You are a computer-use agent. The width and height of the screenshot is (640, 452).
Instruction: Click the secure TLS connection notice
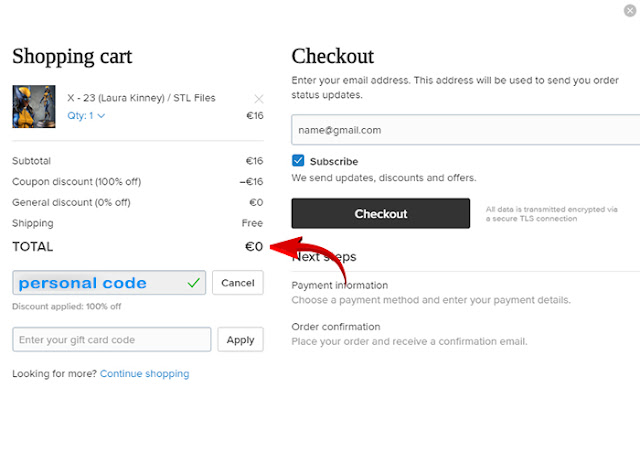(551, 214)
